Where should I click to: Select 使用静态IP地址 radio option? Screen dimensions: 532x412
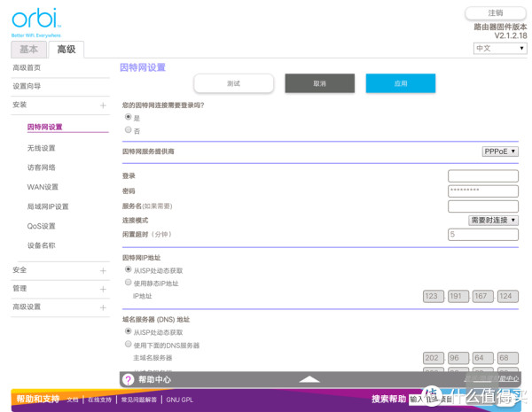coord(129,283)
